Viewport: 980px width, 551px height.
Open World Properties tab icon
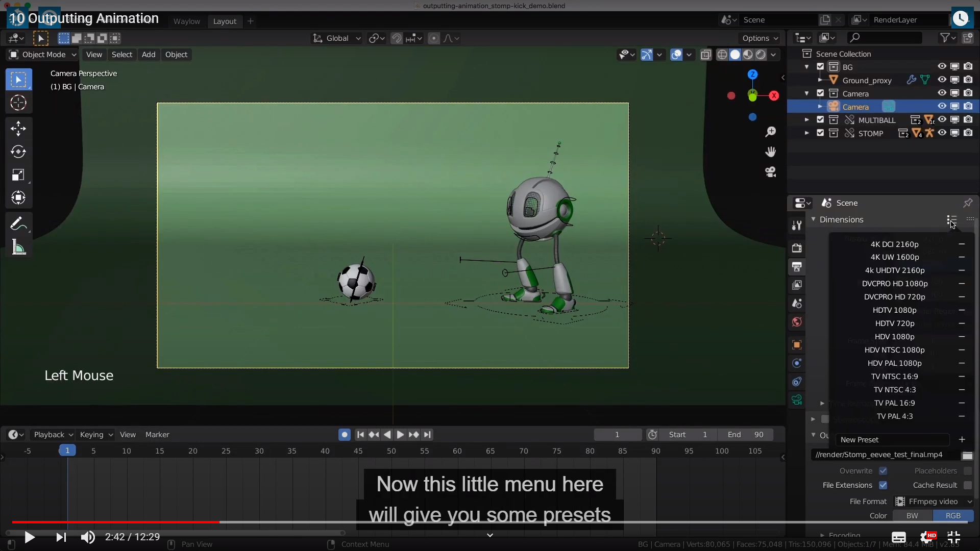click(x=797, y=322)
